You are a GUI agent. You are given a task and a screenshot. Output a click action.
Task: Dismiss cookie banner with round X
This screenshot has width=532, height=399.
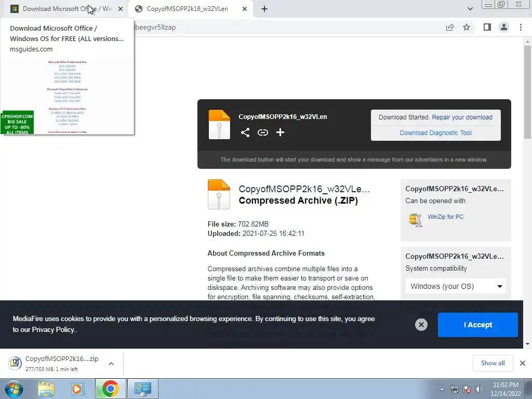coord(421,325)
